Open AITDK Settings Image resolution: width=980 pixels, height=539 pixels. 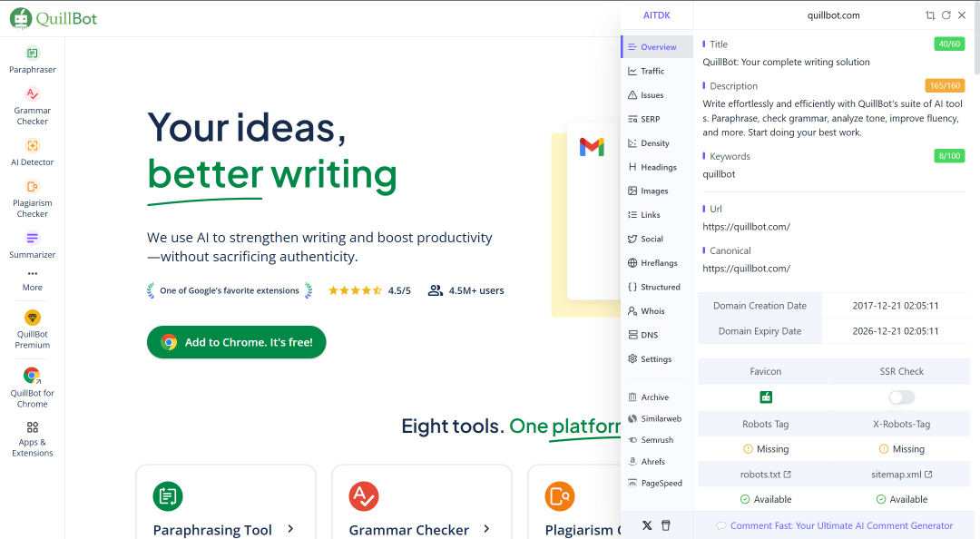tap(657, 359)
